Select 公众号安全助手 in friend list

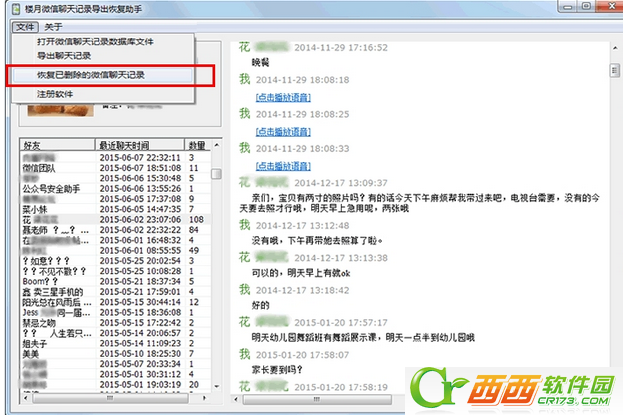coord(115,189)
